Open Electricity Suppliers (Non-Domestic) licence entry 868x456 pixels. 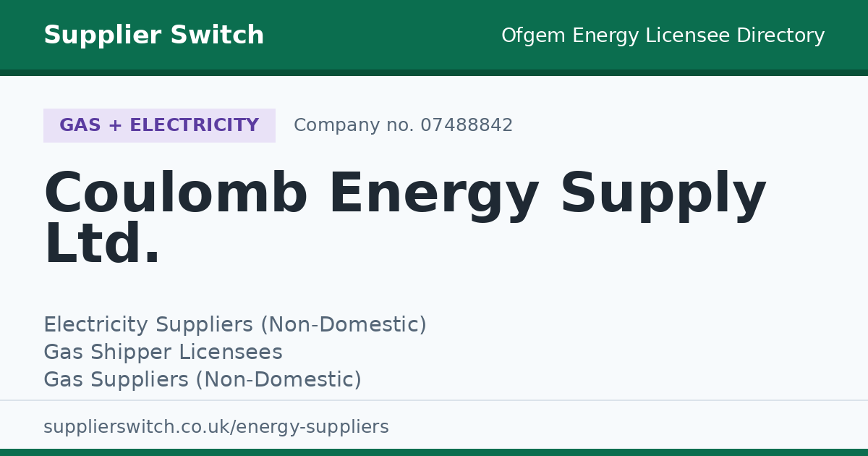(235, 325)
